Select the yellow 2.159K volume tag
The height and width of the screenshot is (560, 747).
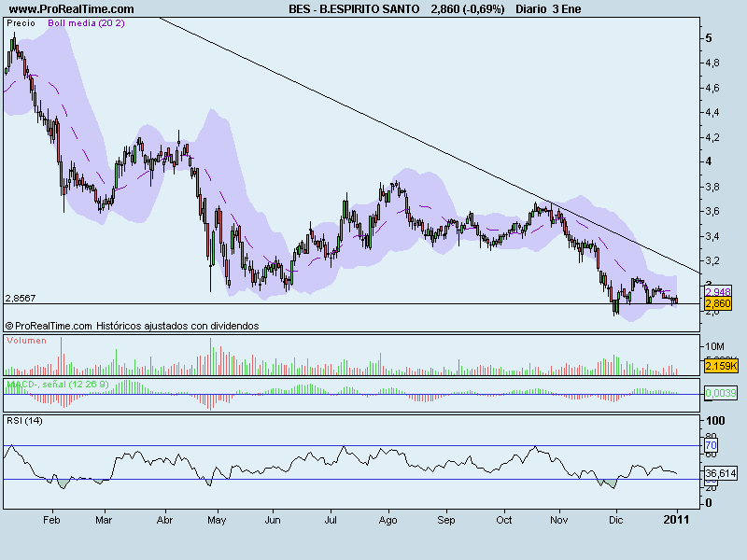click(721, 366)
